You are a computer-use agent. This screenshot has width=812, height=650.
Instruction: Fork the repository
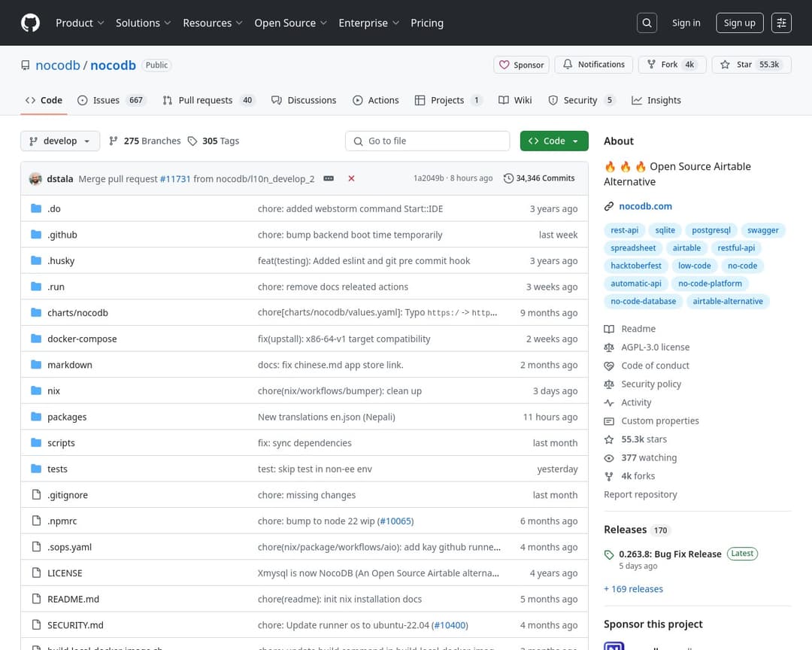pos(671,65)
